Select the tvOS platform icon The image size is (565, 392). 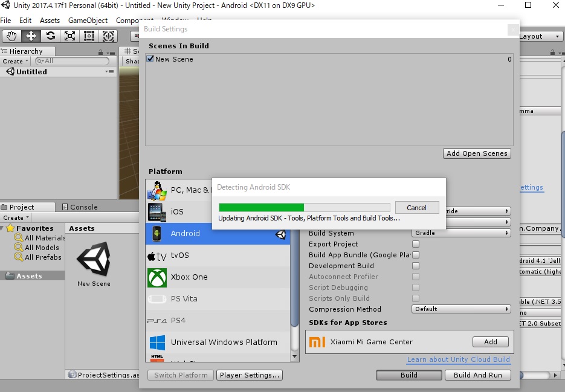tap(157, 256)
